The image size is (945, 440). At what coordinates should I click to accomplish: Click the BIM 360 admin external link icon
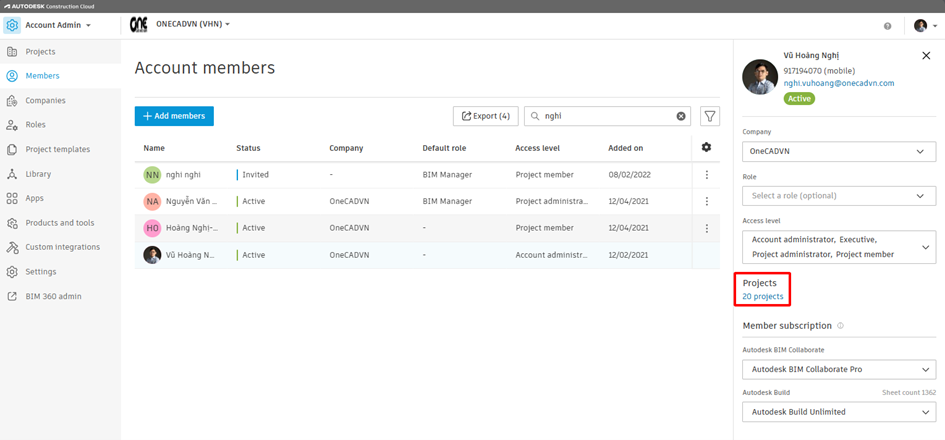point(11,297)
